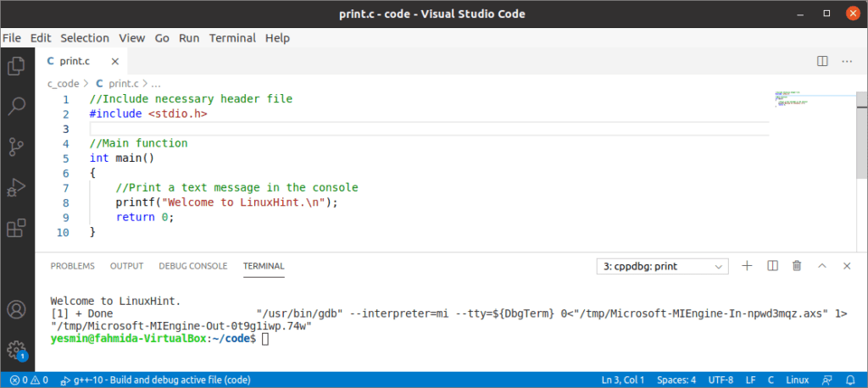
Task: Click the 'int main()' line
Action: [x=122, y=158]
